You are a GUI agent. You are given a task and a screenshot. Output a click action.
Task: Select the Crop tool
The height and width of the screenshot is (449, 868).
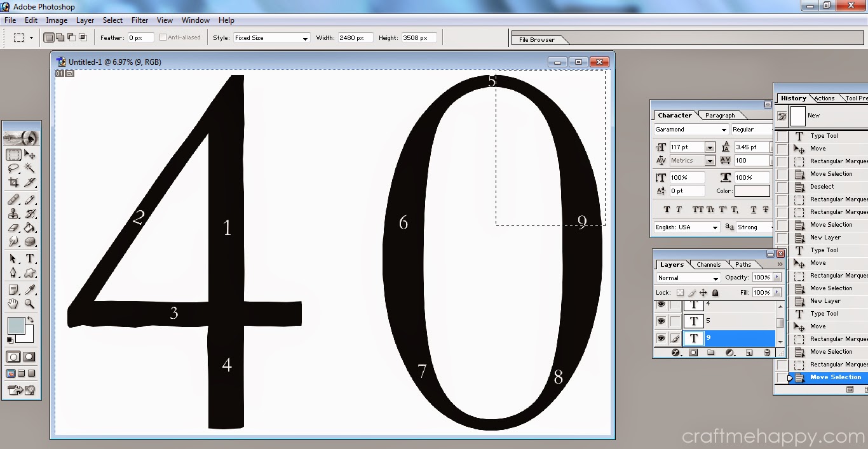tap(13, 182)
